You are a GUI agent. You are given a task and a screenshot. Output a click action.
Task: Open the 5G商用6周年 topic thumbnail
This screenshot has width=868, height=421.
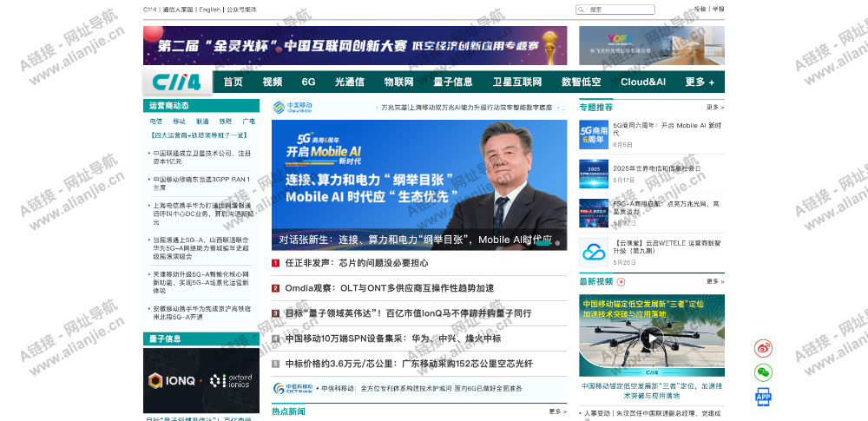(594, 135)
